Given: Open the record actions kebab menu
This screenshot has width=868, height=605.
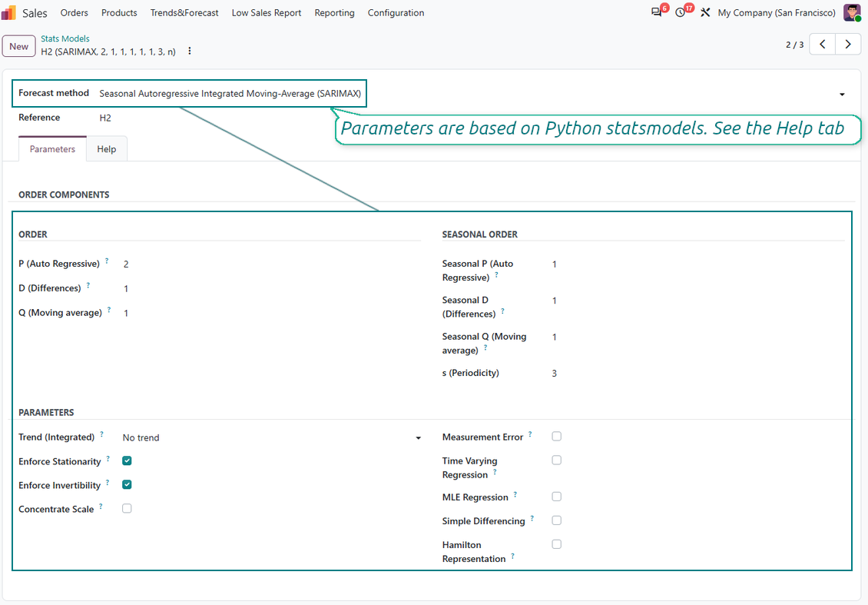Looking at the screenshot, I should [189, 51].
